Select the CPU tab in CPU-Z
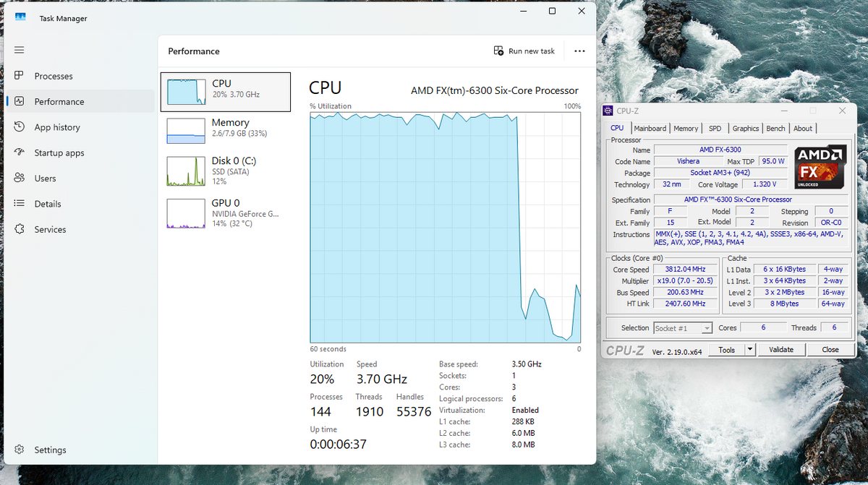The image size is (868, 485). (617, 128)
